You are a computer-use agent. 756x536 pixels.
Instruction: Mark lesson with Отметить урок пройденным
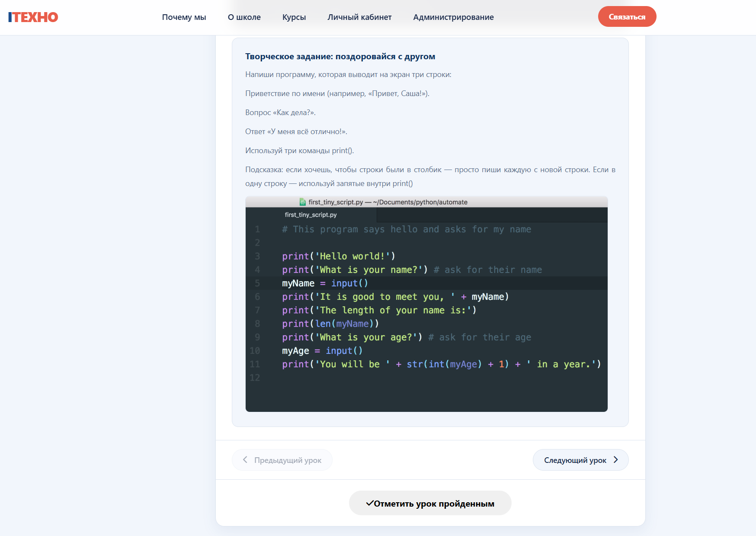click(430, 503)
